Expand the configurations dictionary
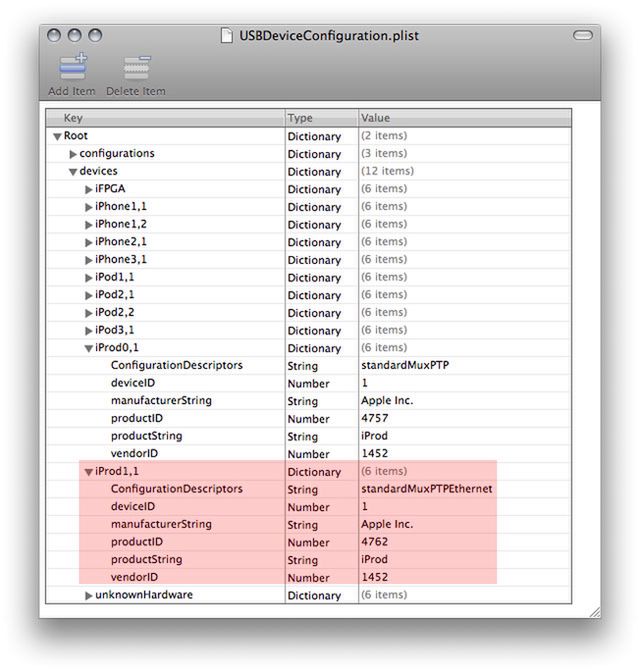The width and height of the screenshot is (639, 672). tap(73, 154)
